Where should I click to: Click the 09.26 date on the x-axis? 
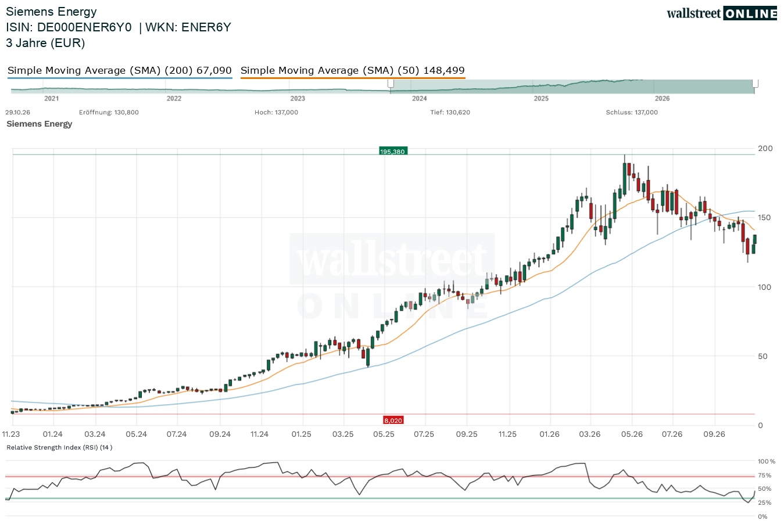point(715,434)
